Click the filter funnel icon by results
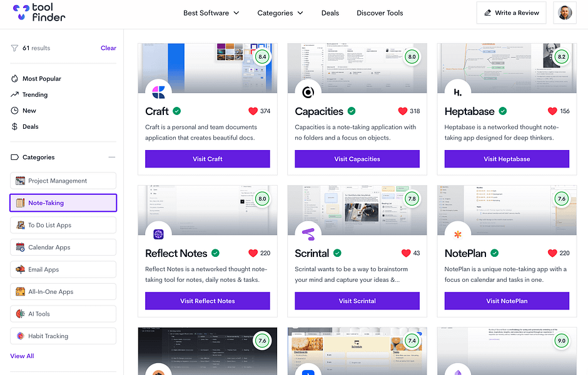This screenshot has width=588, height=375. [14, 48]
